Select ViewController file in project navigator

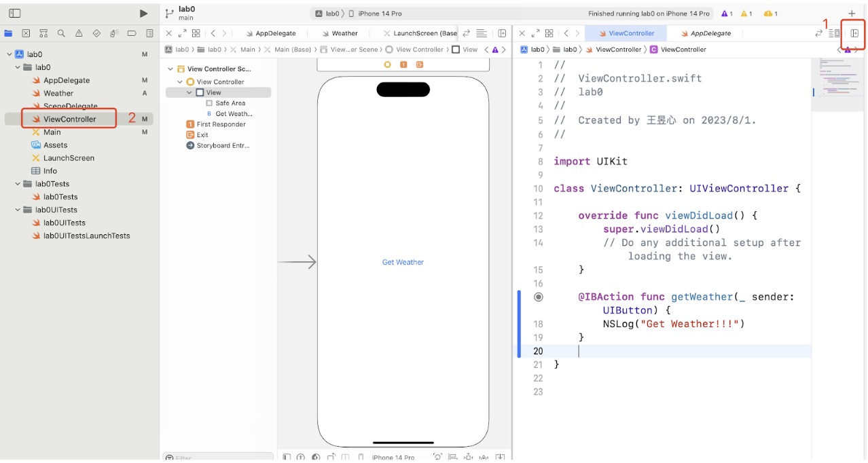69,119
